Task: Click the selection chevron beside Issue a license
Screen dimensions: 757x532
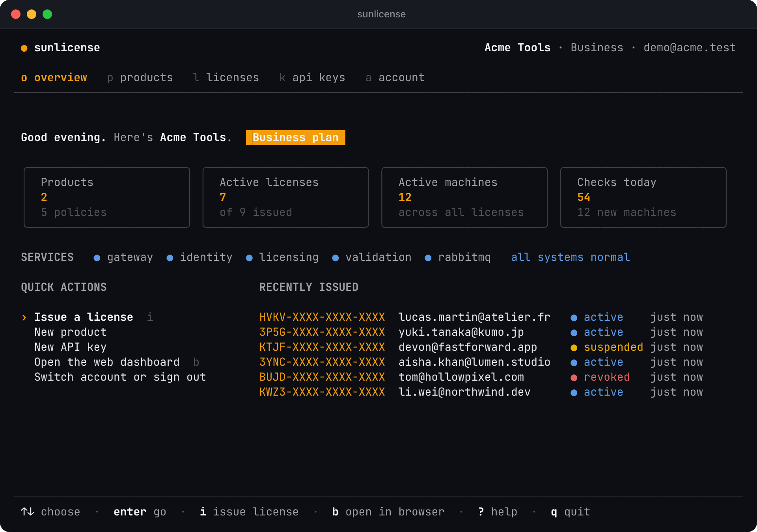Action: 24,318
